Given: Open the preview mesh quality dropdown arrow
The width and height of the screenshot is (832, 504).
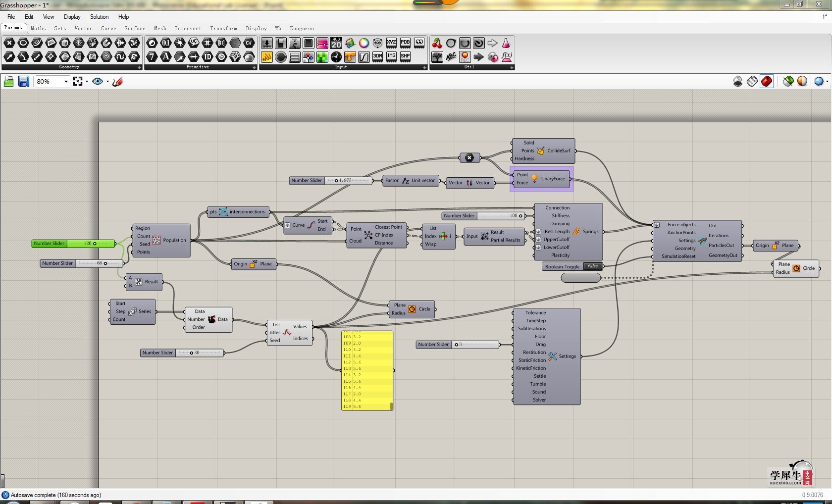Looking at the screenshot, I should coord(827,82).
